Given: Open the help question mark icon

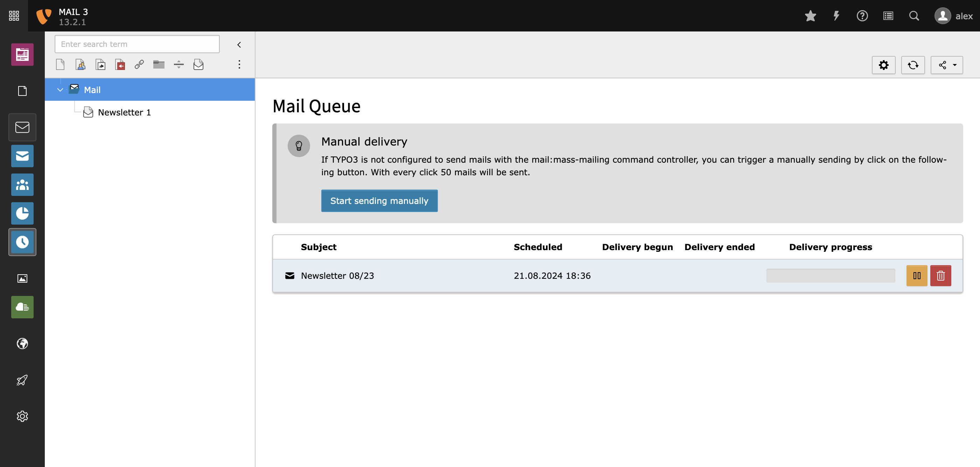Looking at the screenshot, I should point(862,16).
